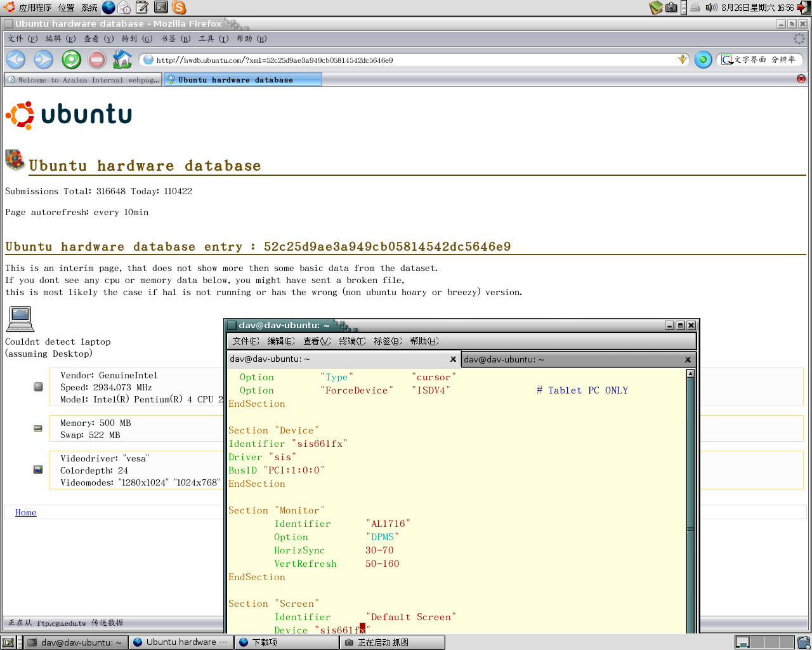Switch to dav@dav-ubuntu taskbar button

(x=75, y=642)
